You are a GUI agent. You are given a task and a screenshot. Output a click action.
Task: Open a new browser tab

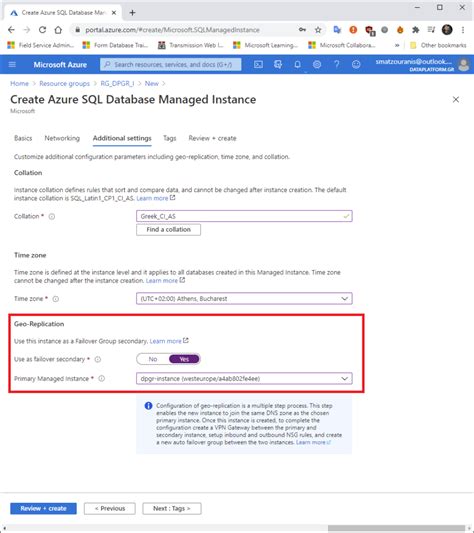[x=132, y=13]
